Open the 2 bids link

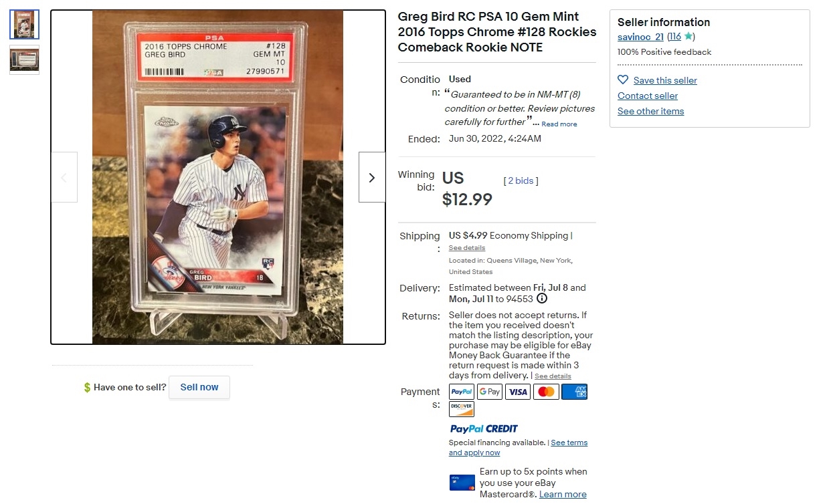[521, 181]
